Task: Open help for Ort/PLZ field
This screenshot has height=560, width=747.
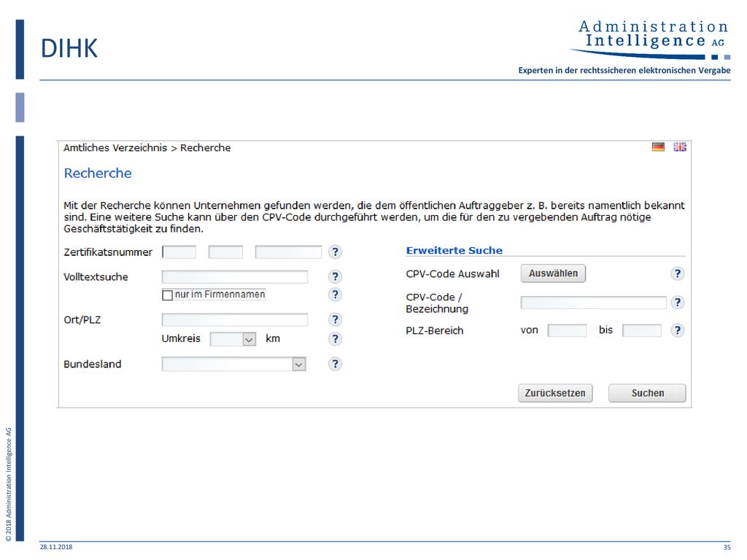Action: click(336, 319)
